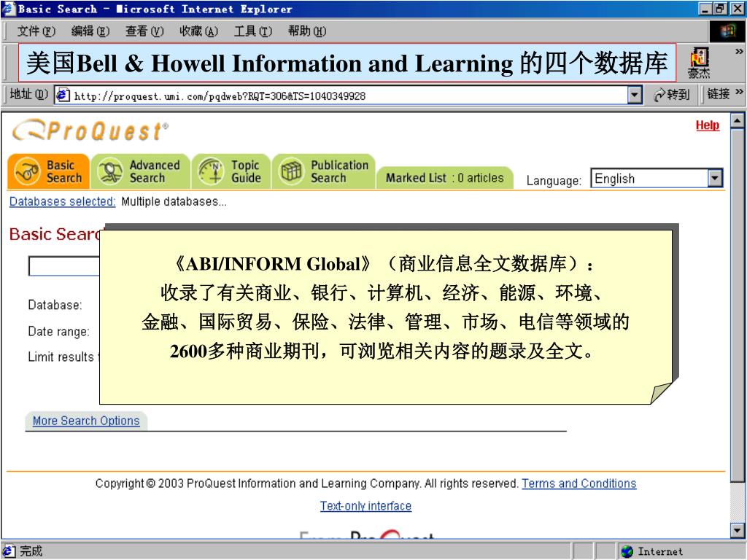Switch to the Text-only interface
Screen dimensions: 747x560
(x=365, y=506)
